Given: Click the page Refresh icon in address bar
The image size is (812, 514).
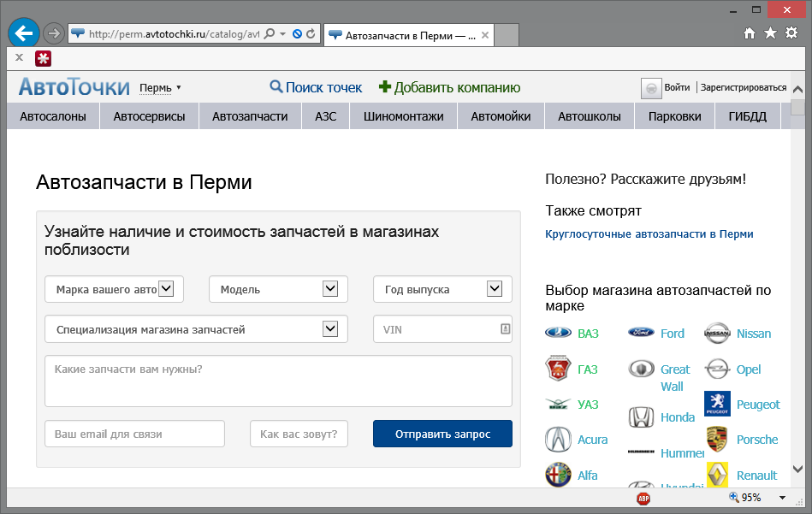Looking at the screenshot, I should [x=311, y=34].
